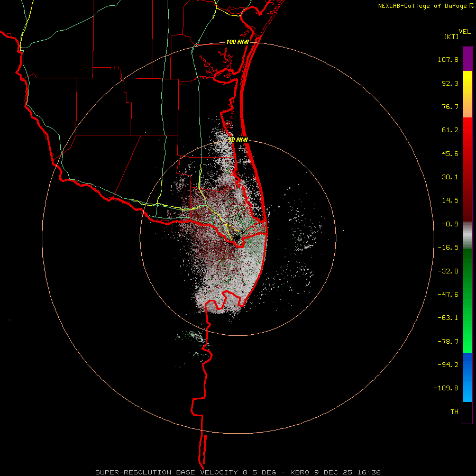Click the yellow-orange segment of the color bar
This screenshot has height=476, width=476.
tap(467, 94)
